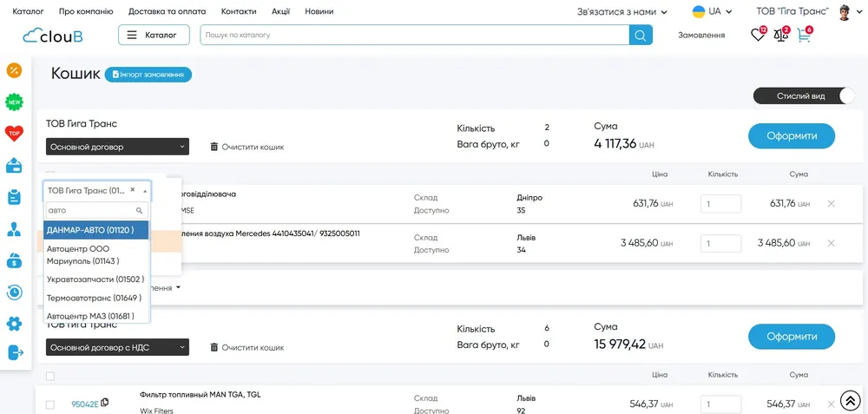Open the UA language selector
The image size is (868, 414).
click(x=713, y=11)
